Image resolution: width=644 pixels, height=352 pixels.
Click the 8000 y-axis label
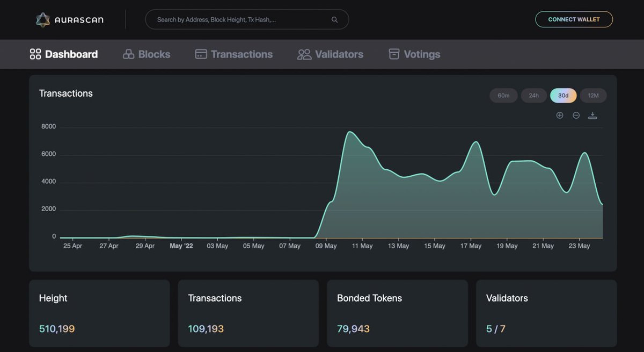coord(49,127)
